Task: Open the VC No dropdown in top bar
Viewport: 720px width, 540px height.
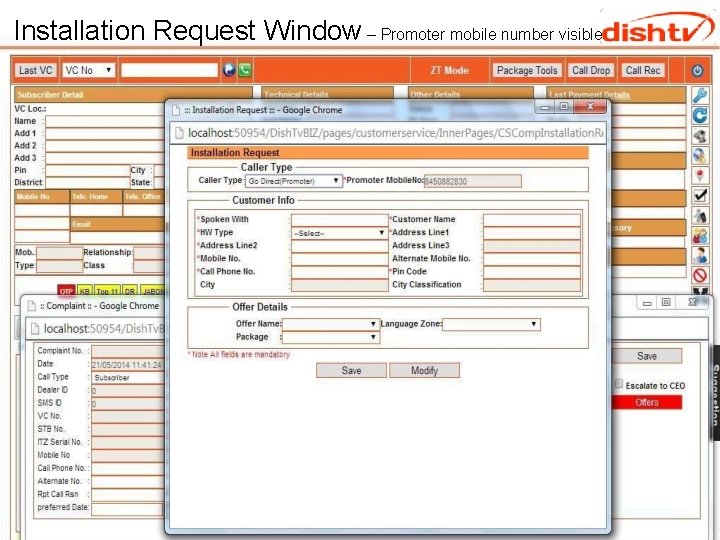Action: coord(88,70)
